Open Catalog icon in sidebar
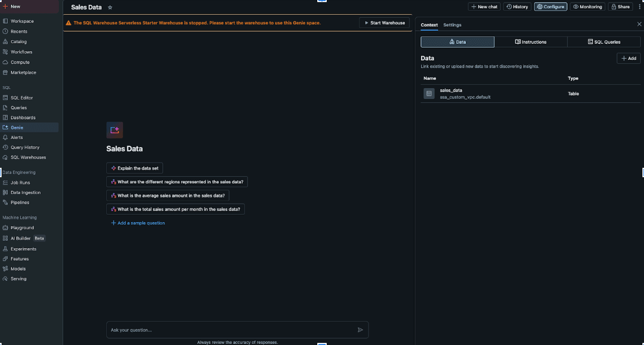 coord(5,42)
